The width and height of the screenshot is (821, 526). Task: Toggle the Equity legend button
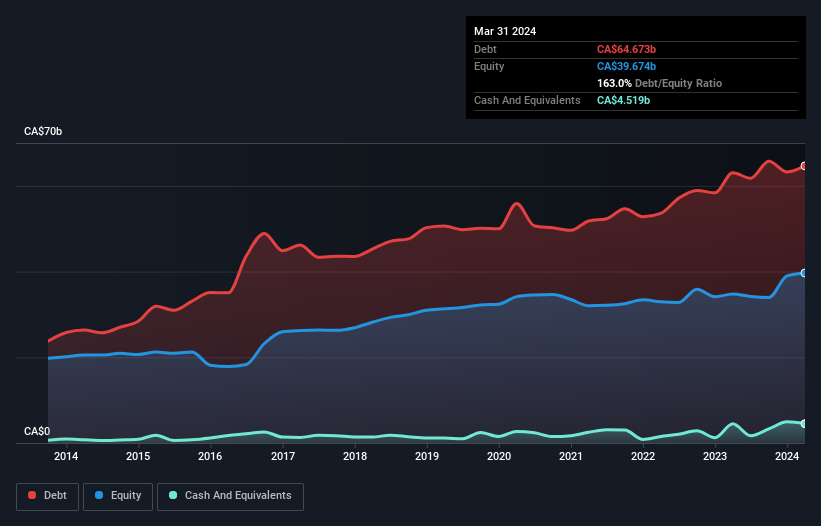coord(118,496)
